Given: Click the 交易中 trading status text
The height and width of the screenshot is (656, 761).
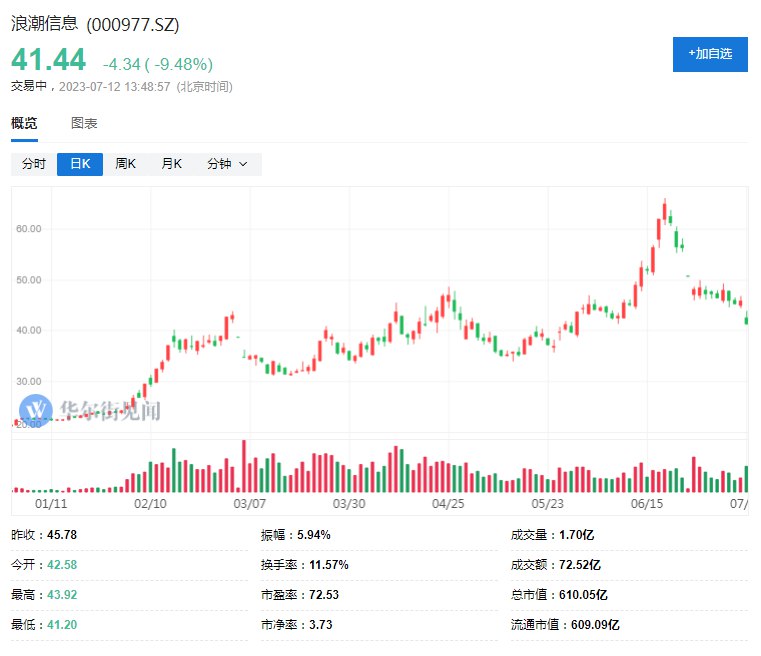Looking at the screenshot, I should (29, 86).
